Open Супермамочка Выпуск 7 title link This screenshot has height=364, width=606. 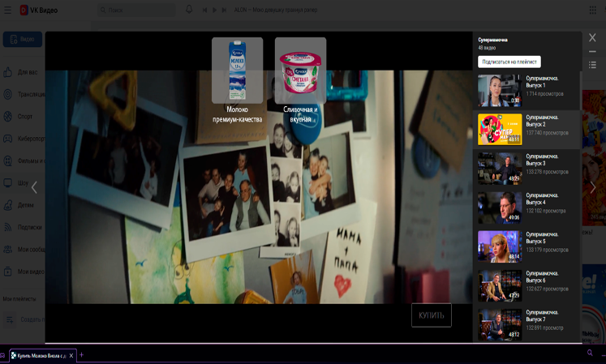[x=540, y=315]
